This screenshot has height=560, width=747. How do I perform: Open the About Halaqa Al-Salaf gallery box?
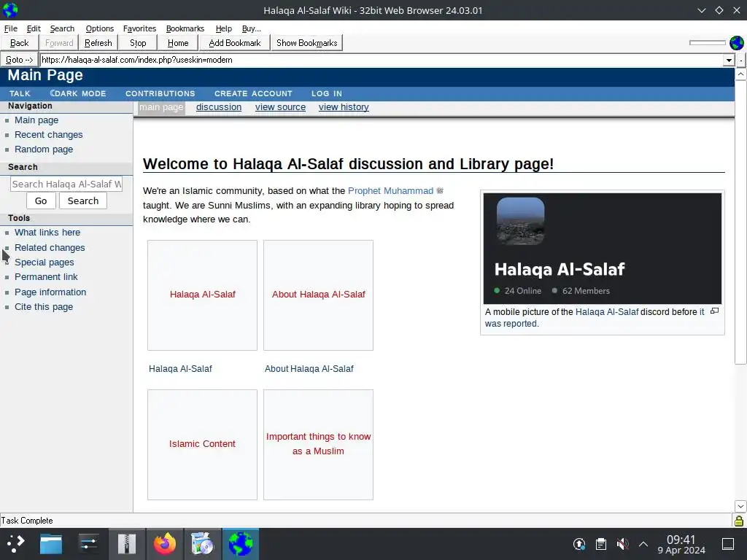[x=318, y=295]
